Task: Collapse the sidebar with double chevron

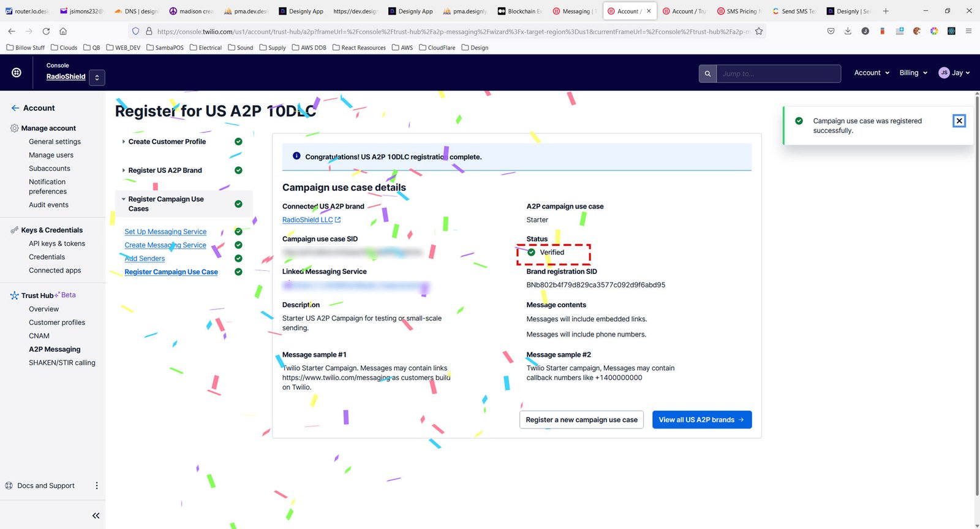Action: (96, 516)
